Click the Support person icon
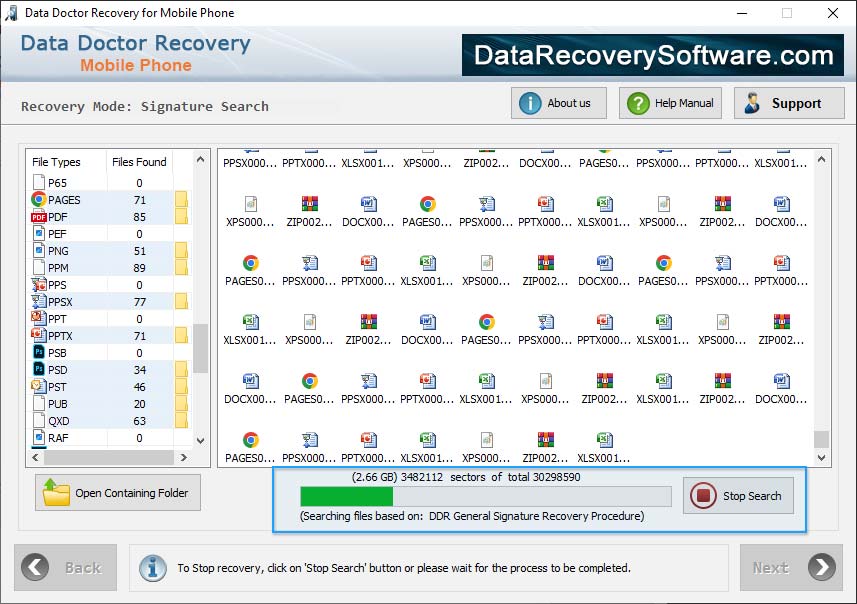The height and width of the screenshot is (604, 857). click(752, 102)
